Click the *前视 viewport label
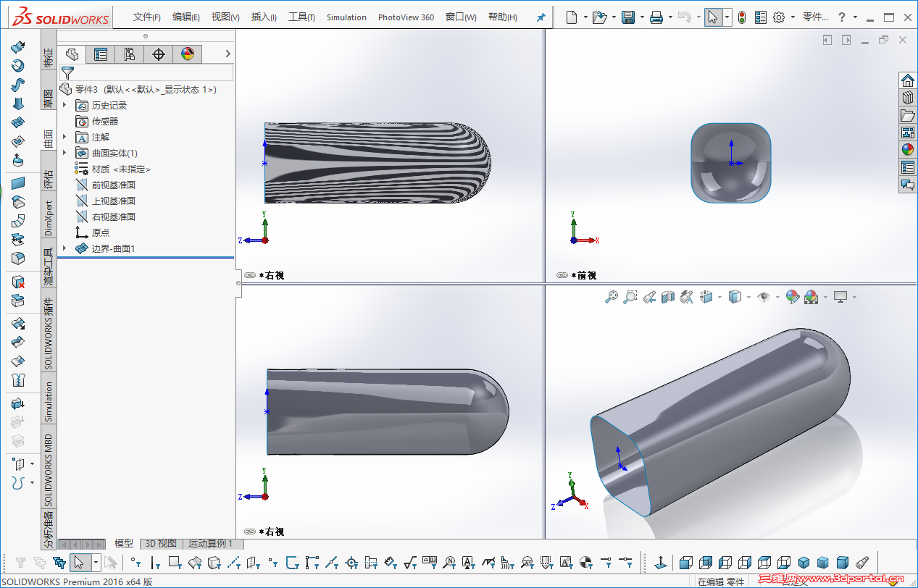918x588 pixels. [x=583, y=275]
